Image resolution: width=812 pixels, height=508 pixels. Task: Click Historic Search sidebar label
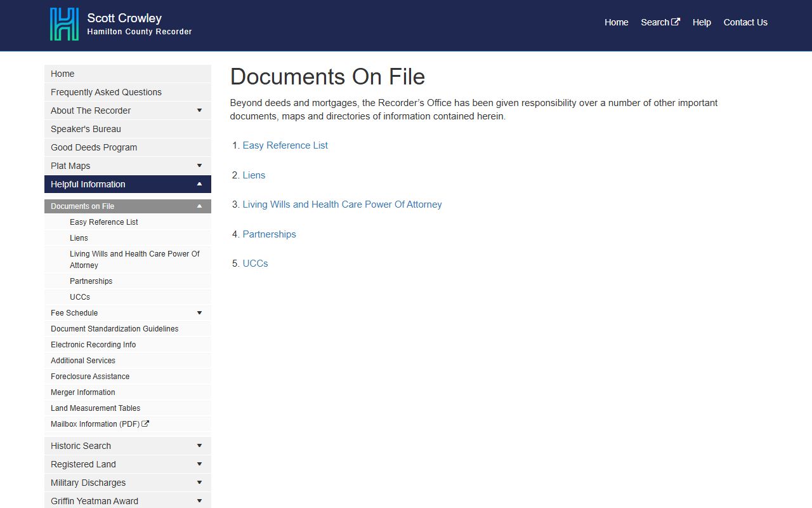(81, 446)
